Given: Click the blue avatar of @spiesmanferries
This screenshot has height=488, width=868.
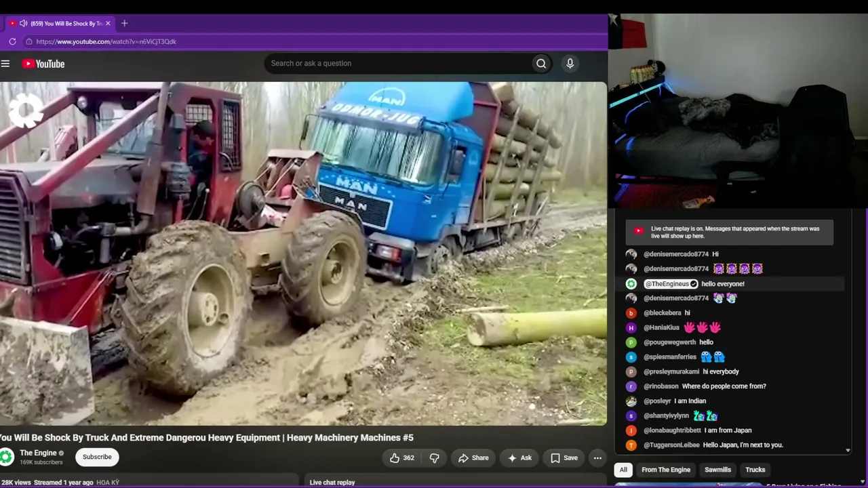Looking at the screenshot, I should pos(631,357).
